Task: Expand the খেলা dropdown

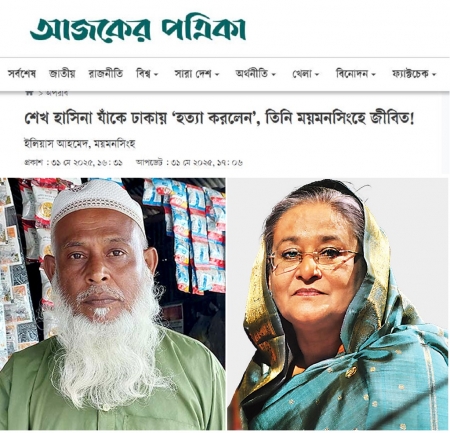Action: pos(306,74)
